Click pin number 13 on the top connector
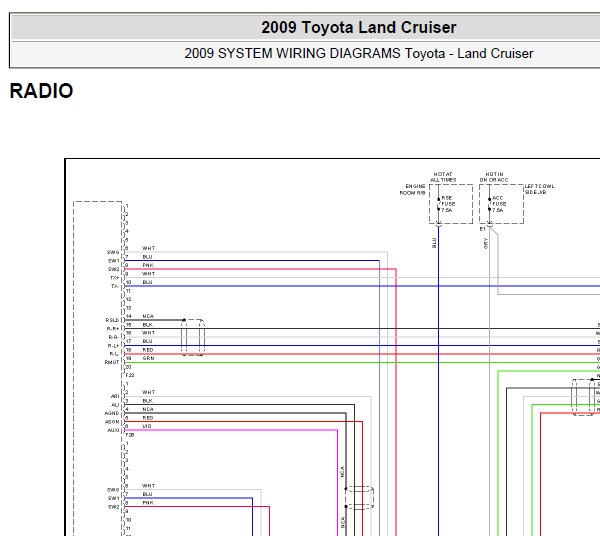 [128, 308]
